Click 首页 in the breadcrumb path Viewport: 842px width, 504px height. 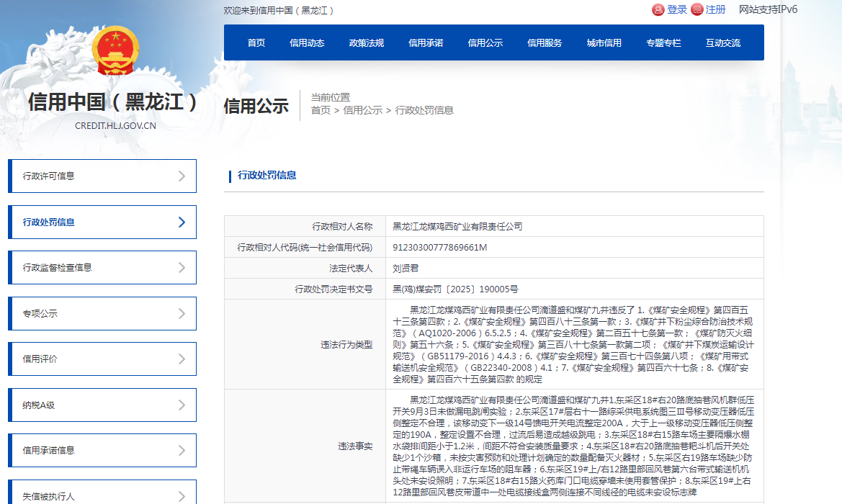point(321,110)
